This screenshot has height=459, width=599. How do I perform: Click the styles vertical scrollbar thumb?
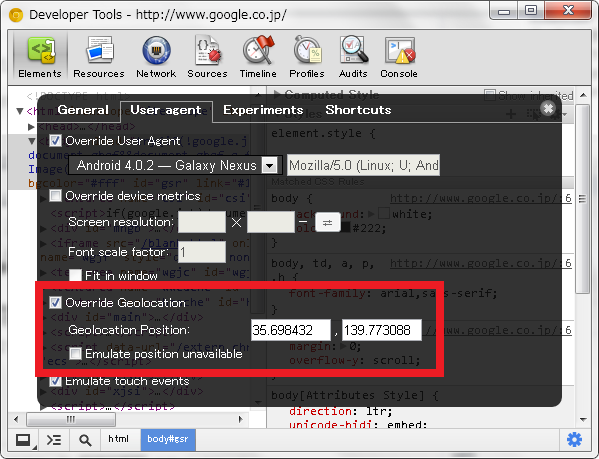[x=583, y=199]
